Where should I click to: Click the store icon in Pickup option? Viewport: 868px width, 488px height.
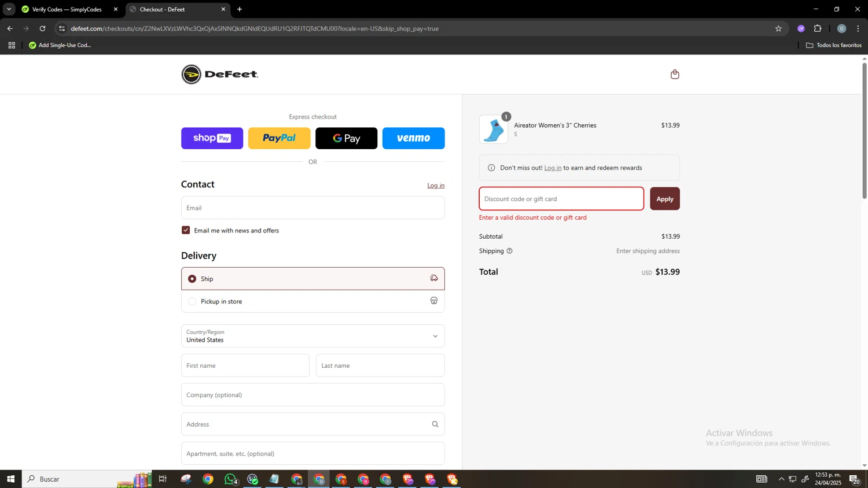pyautogui.click(x=434, y=301)
